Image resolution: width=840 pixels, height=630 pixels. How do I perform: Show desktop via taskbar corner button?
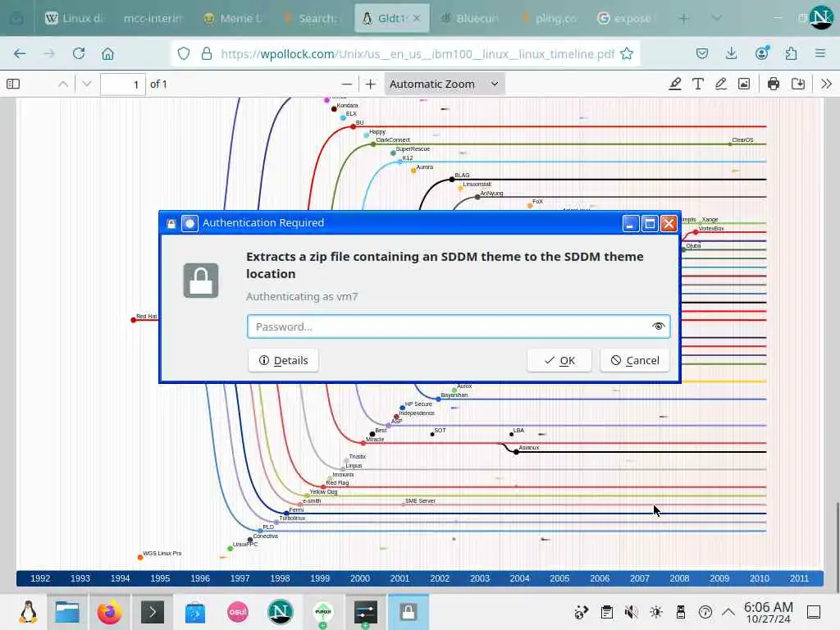[814, 612]
